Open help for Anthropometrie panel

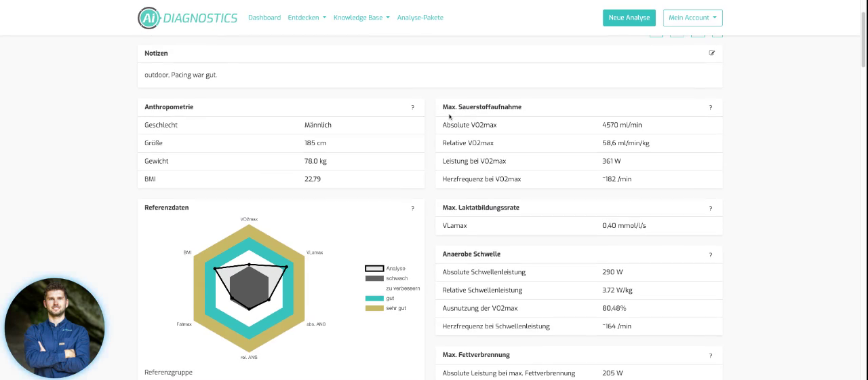[x=412, y=107]
